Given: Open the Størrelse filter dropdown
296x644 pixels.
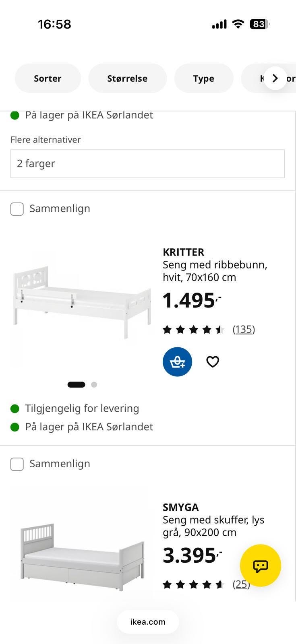Looking at the screenshot, I should click(127, 78).
